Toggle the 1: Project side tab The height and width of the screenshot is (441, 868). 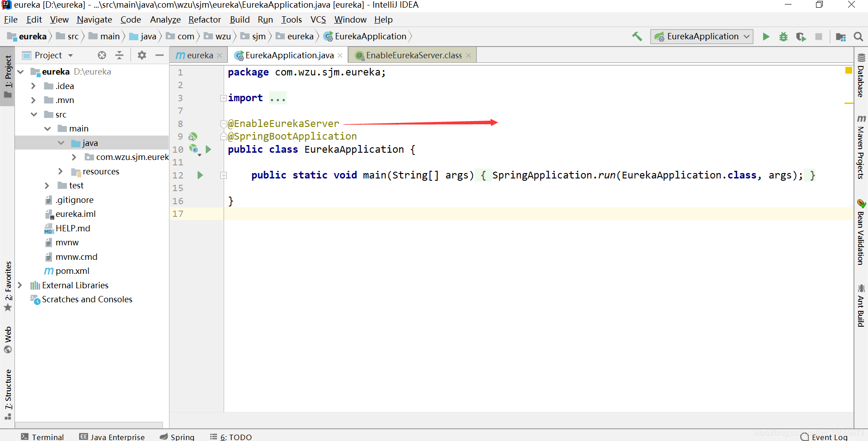8,76
